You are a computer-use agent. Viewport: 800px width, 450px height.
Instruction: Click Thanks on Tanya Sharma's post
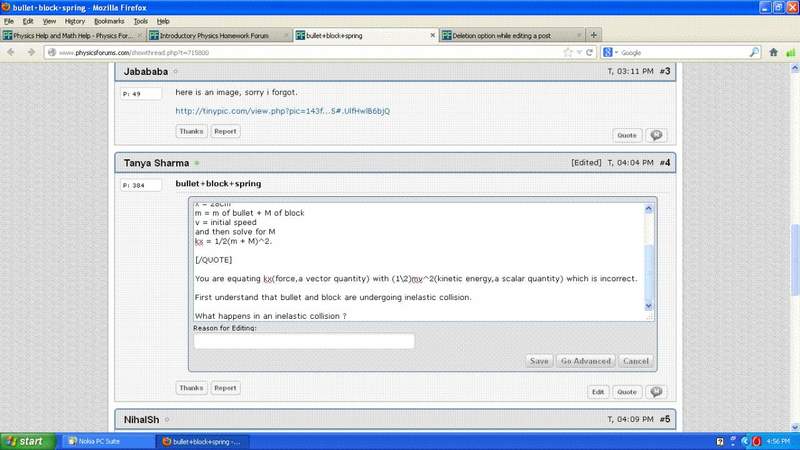click(191, 388)
